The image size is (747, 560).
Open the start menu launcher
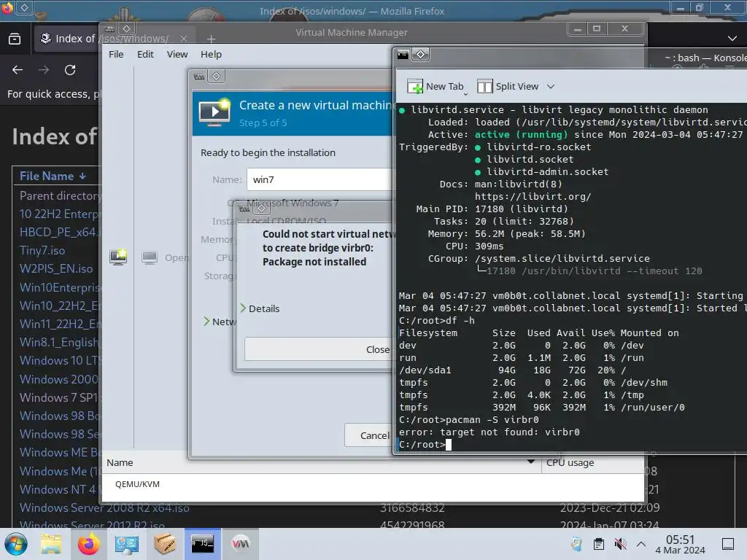coord(15,544)
